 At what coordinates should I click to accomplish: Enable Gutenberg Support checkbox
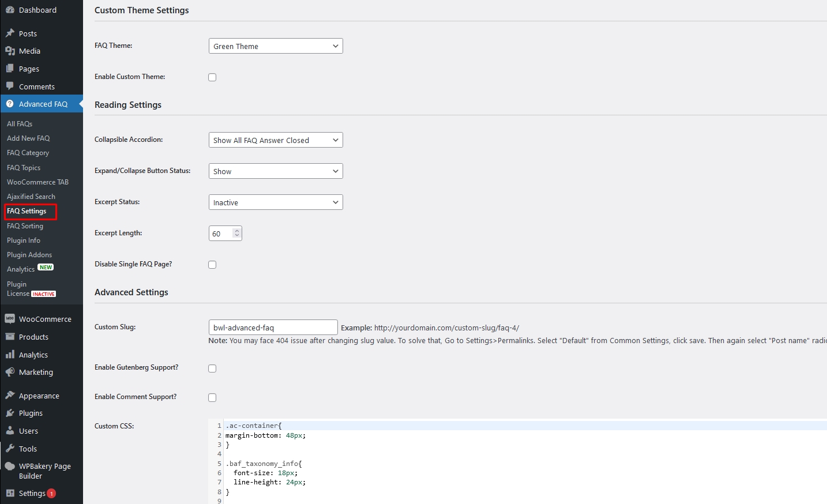point(212,368)
